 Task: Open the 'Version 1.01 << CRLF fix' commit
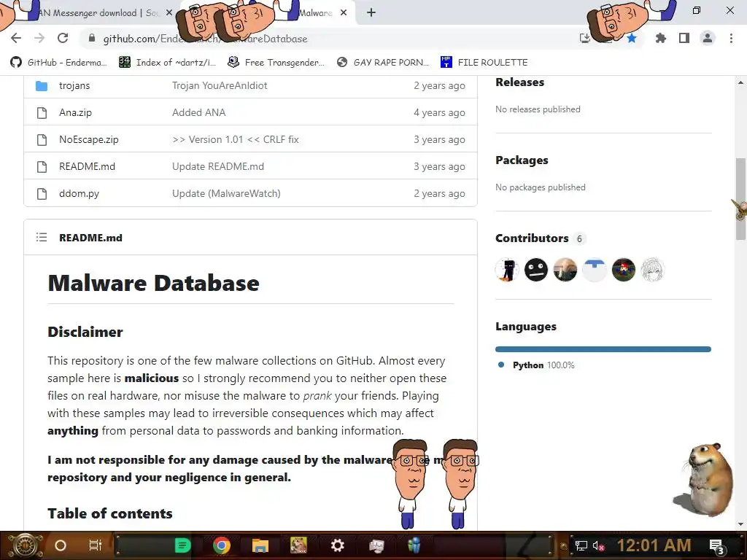tap(236, 139)
